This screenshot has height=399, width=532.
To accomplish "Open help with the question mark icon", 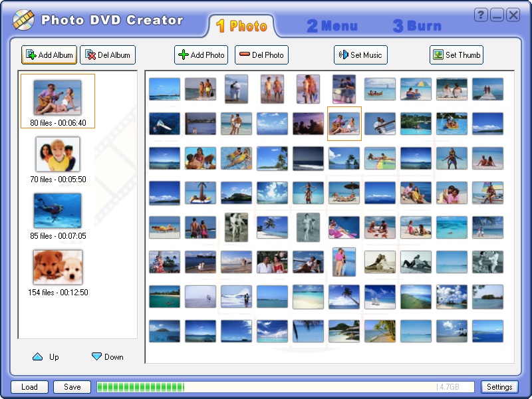I will point(480,13).
